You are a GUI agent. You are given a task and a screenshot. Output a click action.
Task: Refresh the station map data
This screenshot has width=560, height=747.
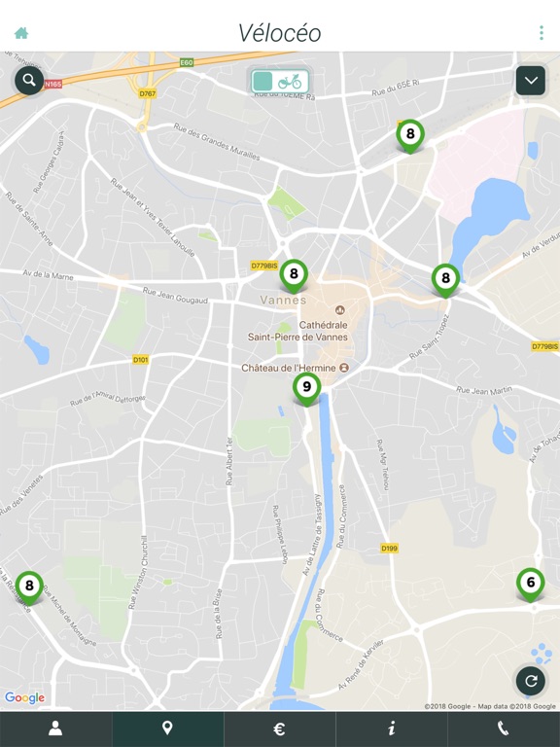point(531,681)
